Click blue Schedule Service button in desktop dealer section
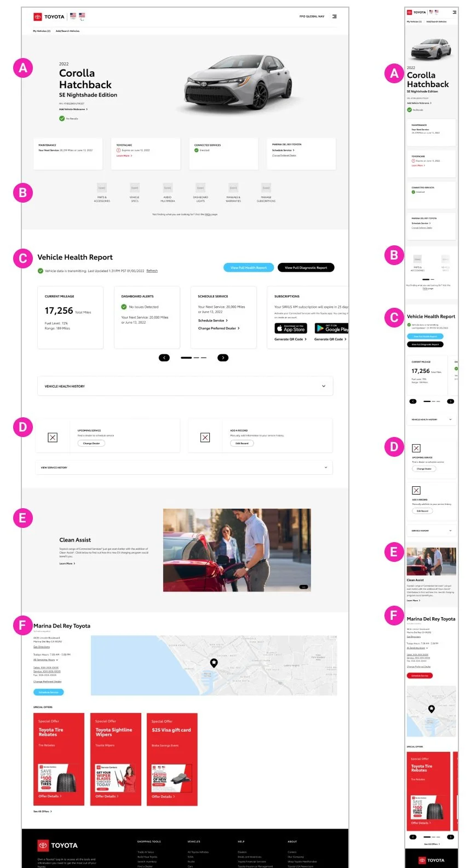The width and height of the screenshot is (471, 868). (49, 692)
